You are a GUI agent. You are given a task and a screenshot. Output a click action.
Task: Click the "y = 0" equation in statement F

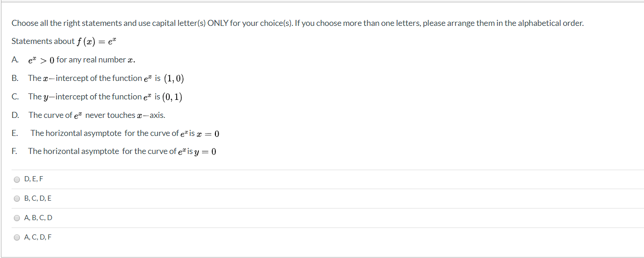coord(206,152)
